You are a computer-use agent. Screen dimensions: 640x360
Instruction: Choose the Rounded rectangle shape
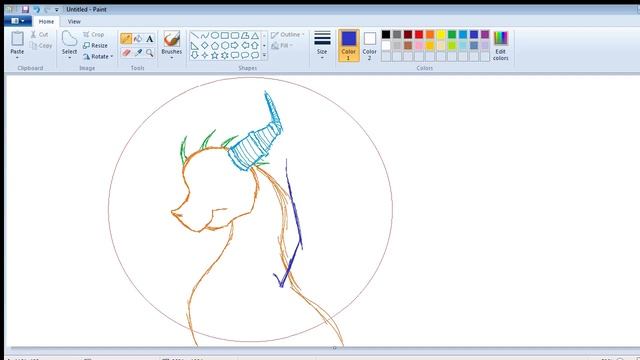point(235,36)
